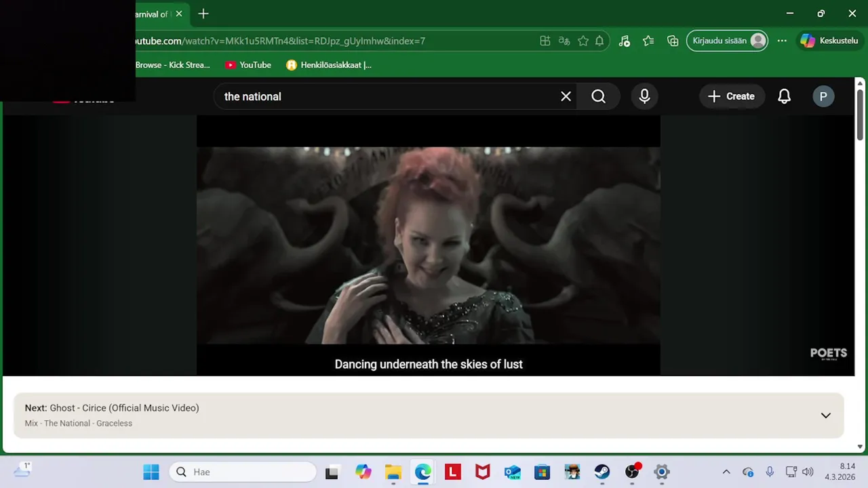This screenshot has width=868, height=488.
Task: Open the Collections icon in Edge toolbar
Action: [x=673, y=41]
